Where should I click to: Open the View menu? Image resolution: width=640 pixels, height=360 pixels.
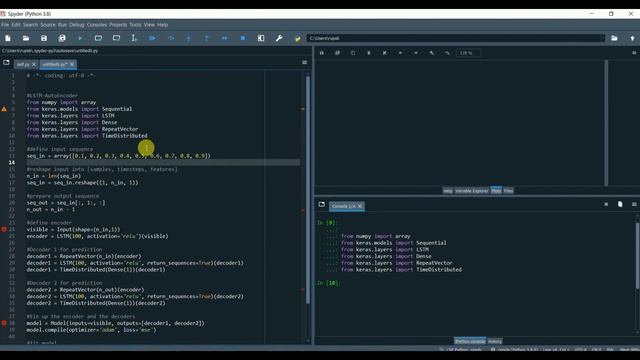pyautogui.click(x=149, y=25)
